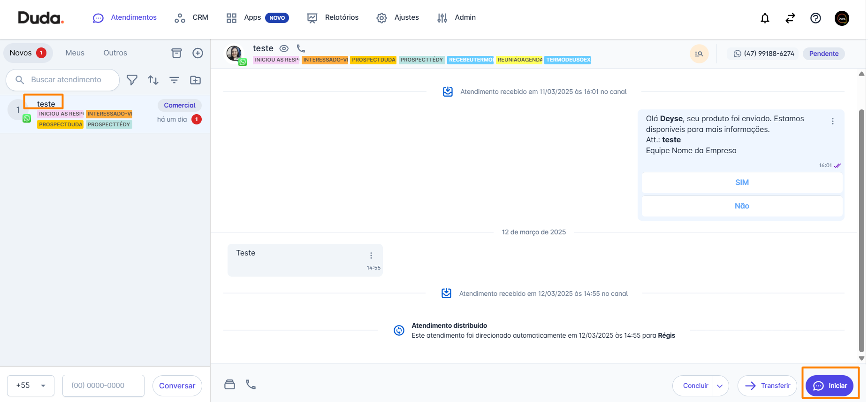The width and height of the screenshot is (868, 402).
Task: Click the chat vertical scrollbar
Action: 861,230
